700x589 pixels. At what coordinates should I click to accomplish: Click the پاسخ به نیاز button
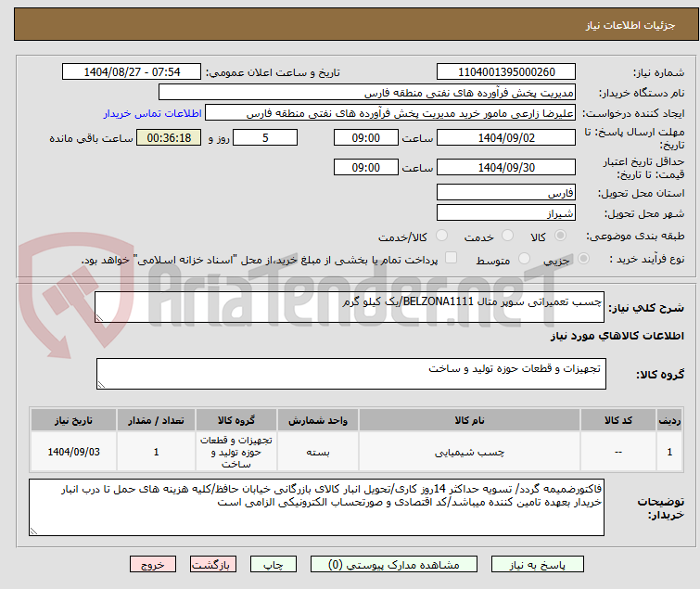tap(538, 565)
